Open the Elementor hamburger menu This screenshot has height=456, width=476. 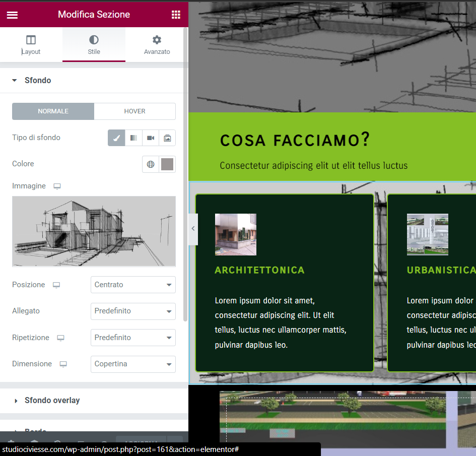[x=12, y=15]
